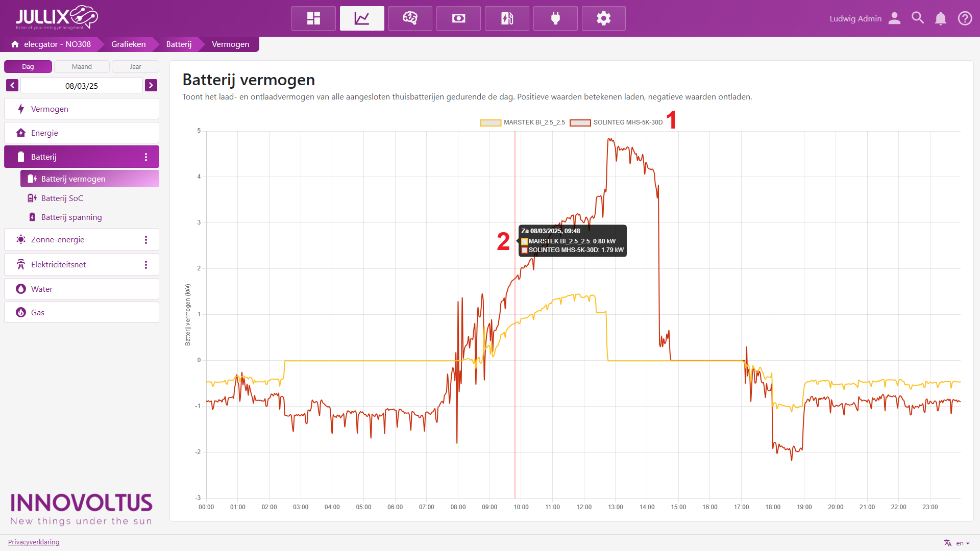
Task: Open the settings gear icon in toolbar
Action: pyautogui.click(x=603, y=18)
